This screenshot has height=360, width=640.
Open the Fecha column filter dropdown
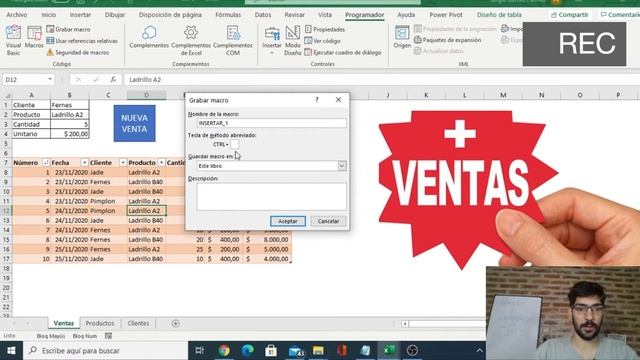click(x=84, y=162)
